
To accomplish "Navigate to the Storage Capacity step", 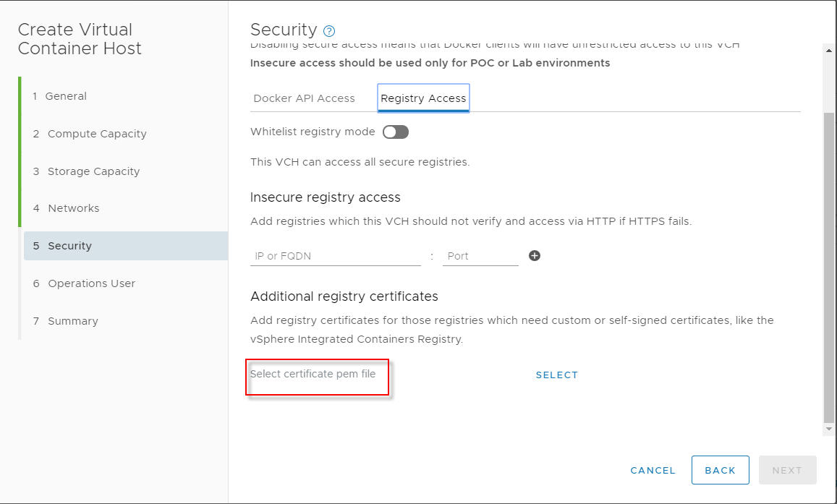I will [x=93, y=171].
